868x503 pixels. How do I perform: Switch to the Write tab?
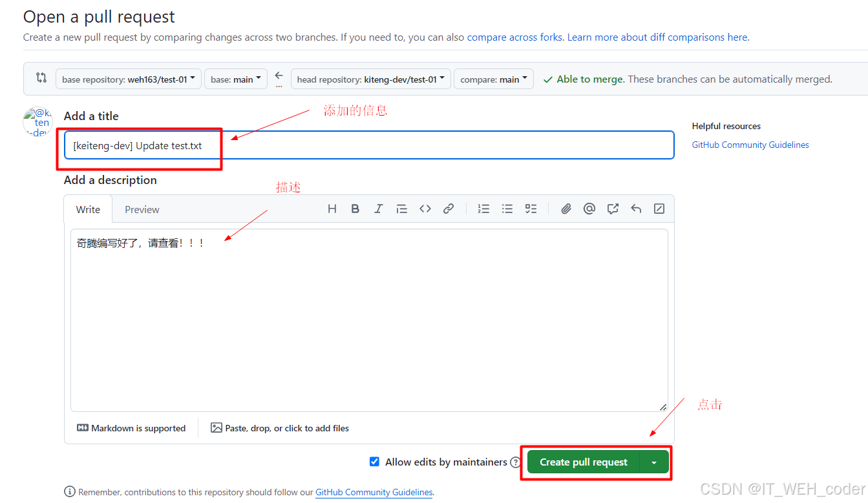(88, 209)
